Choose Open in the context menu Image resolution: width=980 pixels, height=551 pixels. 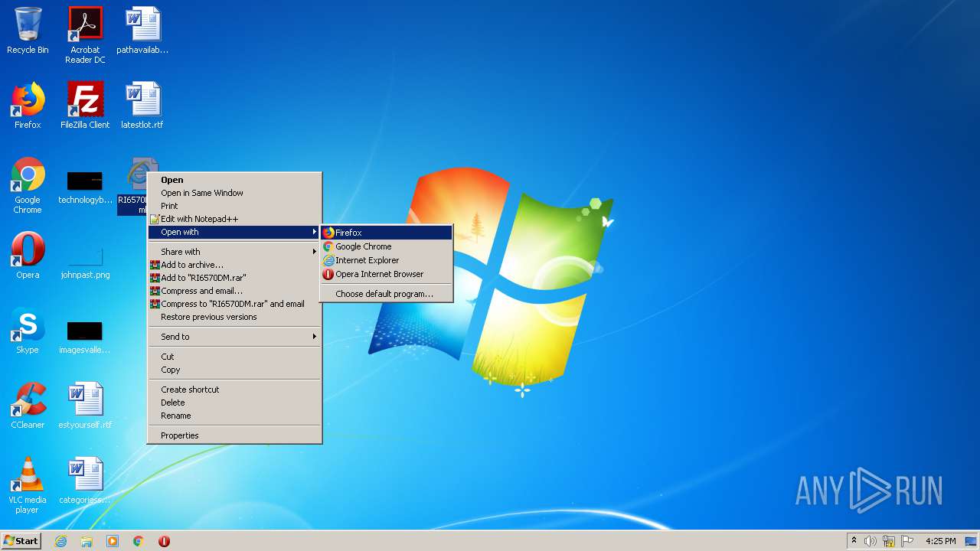tap(234, 180)
